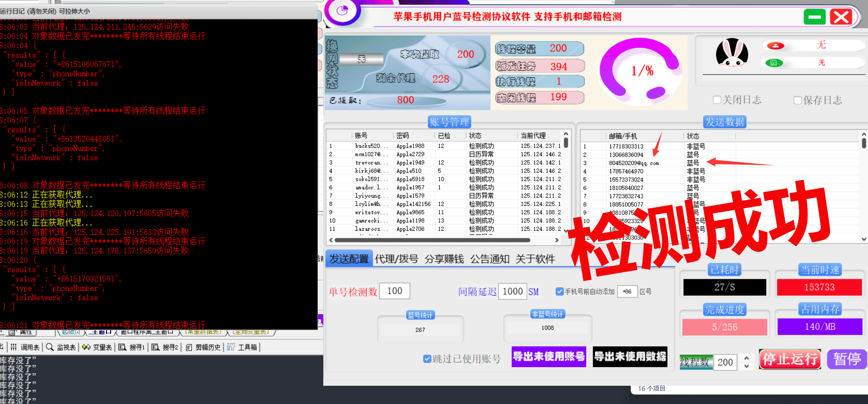Click the 搜寻1 search icon
Image resolution: width=868 pixels, height=404 pixels.
tap(123, 347)
